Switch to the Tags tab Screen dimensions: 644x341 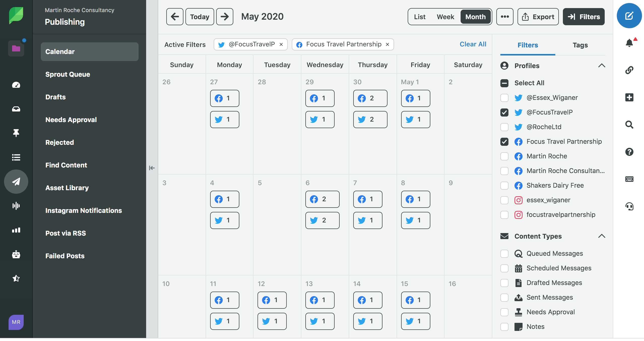pos(580,45)
